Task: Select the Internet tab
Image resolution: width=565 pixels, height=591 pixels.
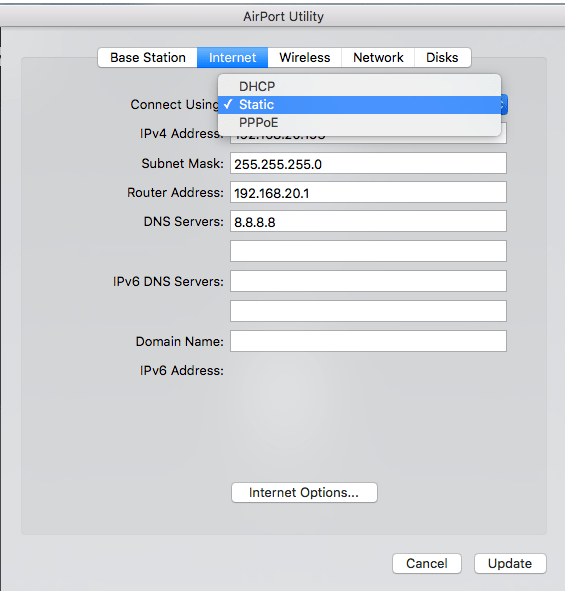Action: point(232,58)
